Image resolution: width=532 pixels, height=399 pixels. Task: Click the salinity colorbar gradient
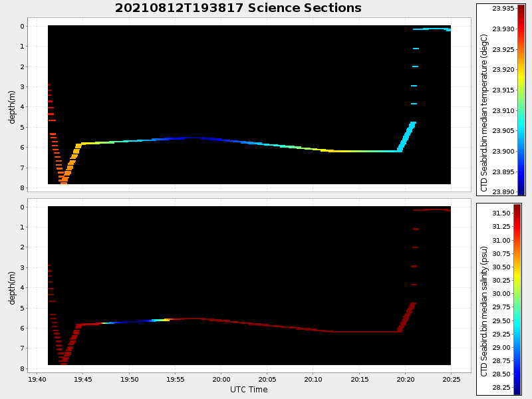coord(517,299)
